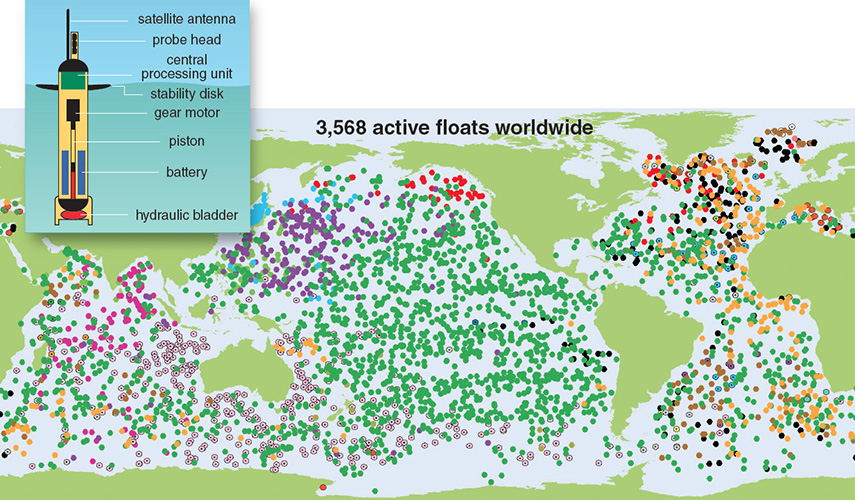The image size is (855, 500).
Task: Click the red hydraulic bladder in float diagram
Action: click(73, 215)
